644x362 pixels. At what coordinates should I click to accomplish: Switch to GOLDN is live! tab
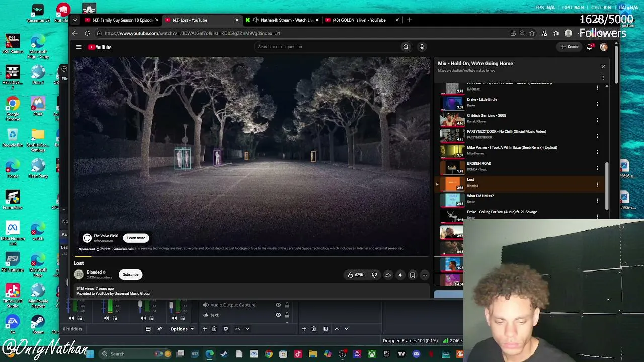click(362, 20)
